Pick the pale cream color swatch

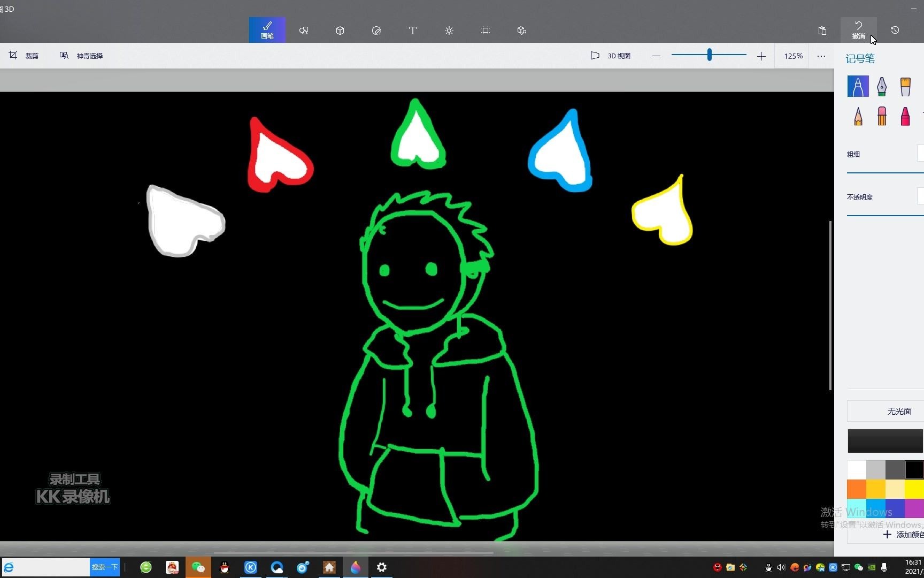click(x=895, y=489)
